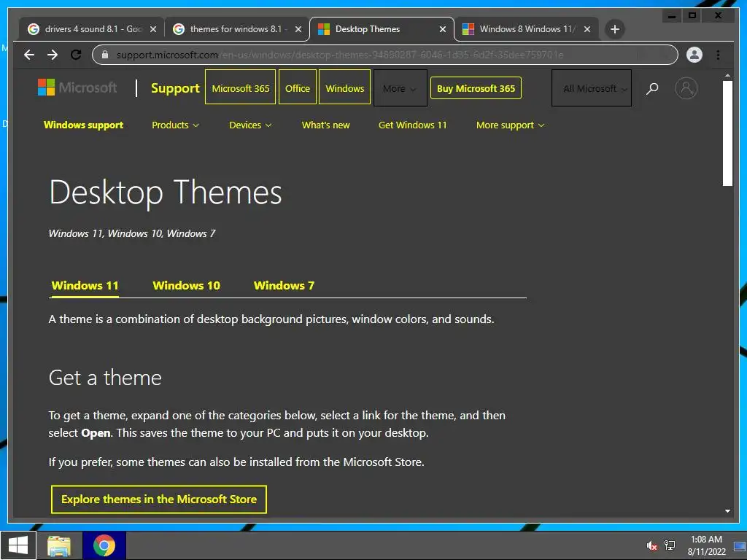Click the muted volume tray icon
This screenshot has height=560, width=747.
(x=651, y=545)
